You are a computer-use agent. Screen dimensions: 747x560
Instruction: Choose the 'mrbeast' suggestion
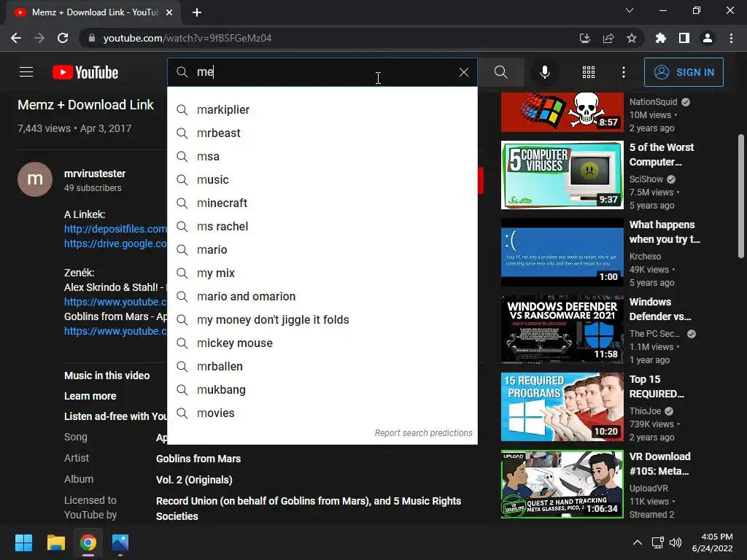tap(322, 133)
